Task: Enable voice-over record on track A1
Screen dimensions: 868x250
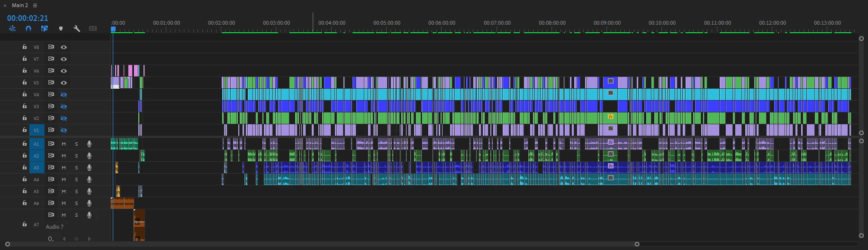Action: point(89,144)
